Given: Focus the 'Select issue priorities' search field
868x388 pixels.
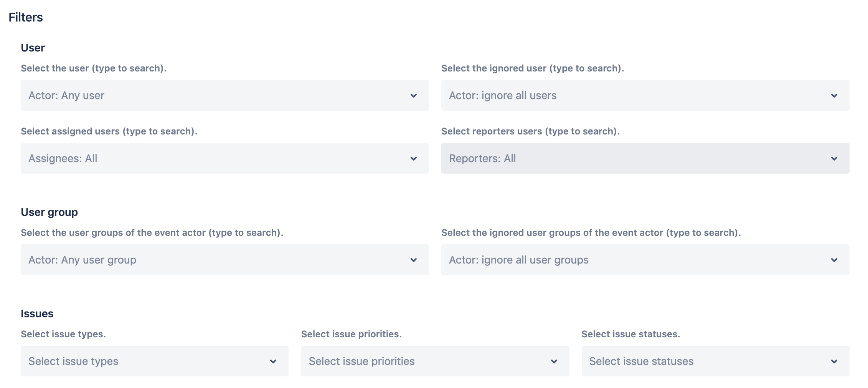Looking at the screenshot, I should tap(422, 361).
